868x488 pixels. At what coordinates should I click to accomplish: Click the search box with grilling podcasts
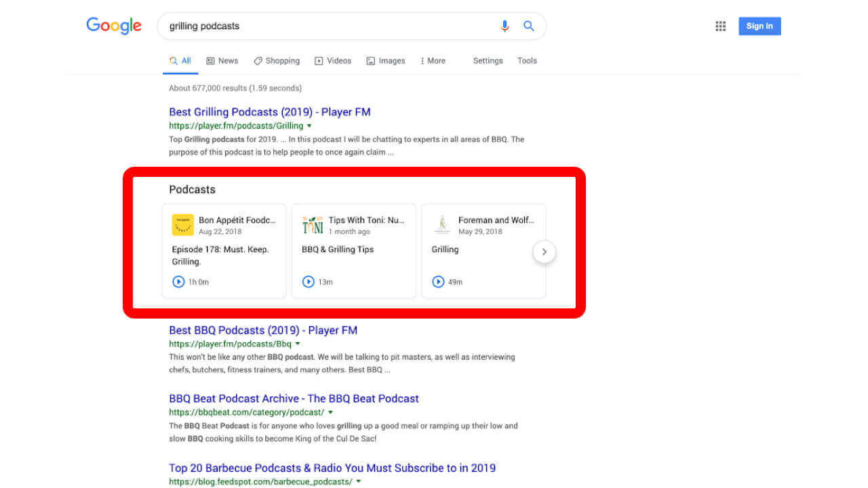click(x=325, y=26)
